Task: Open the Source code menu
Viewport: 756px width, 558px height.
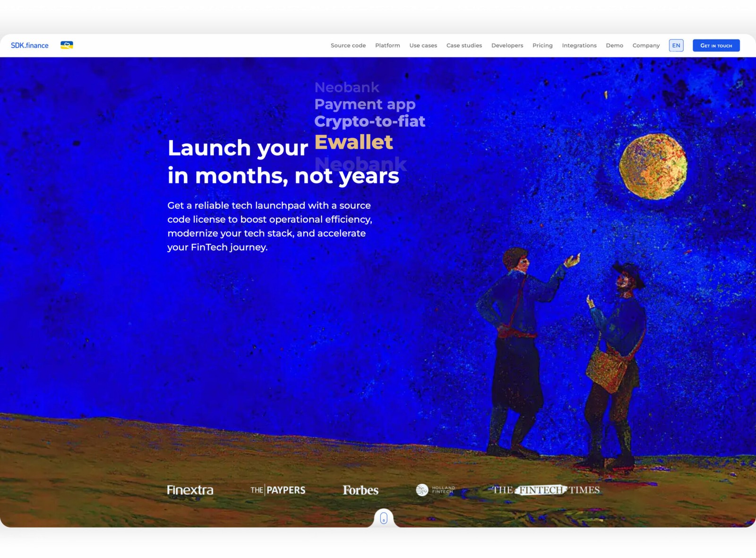Action: [348, 45]
